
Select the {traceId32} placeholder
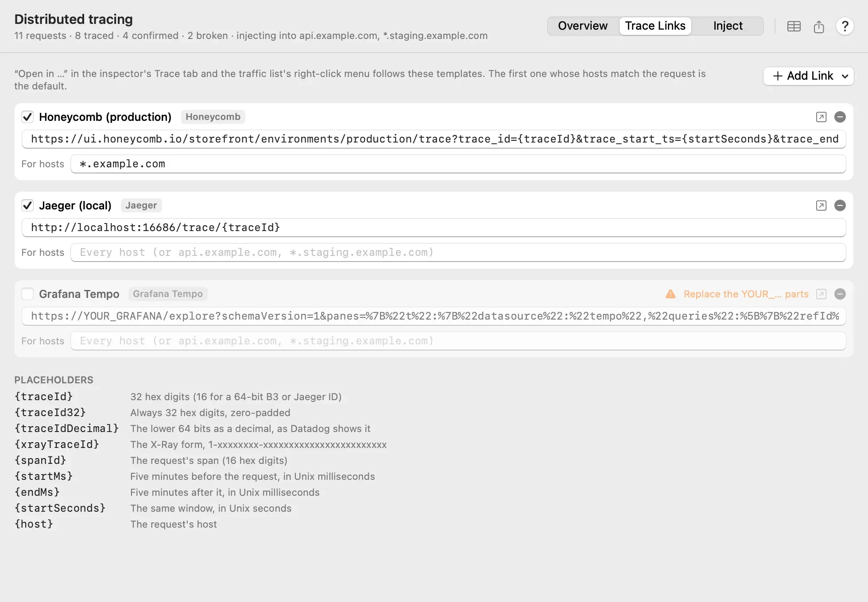coord(50,412)
